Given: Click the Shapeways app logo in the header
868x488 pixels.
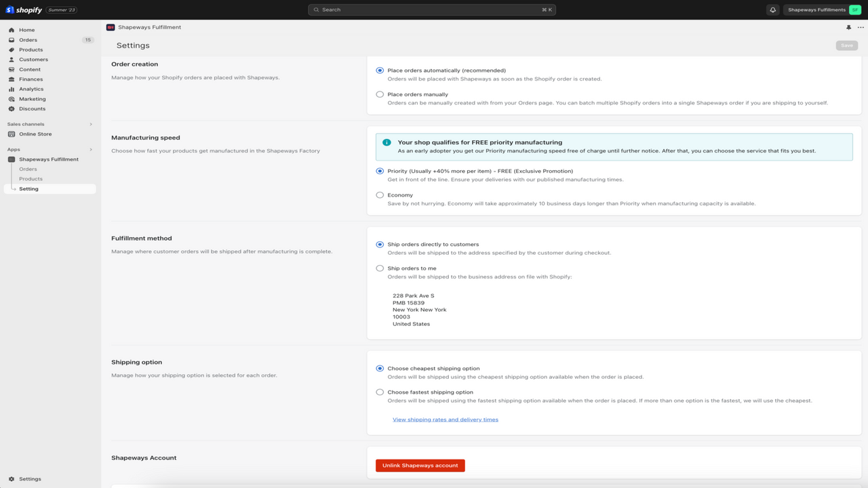Looking at the screenshot, I should click(x=111, y=27).
